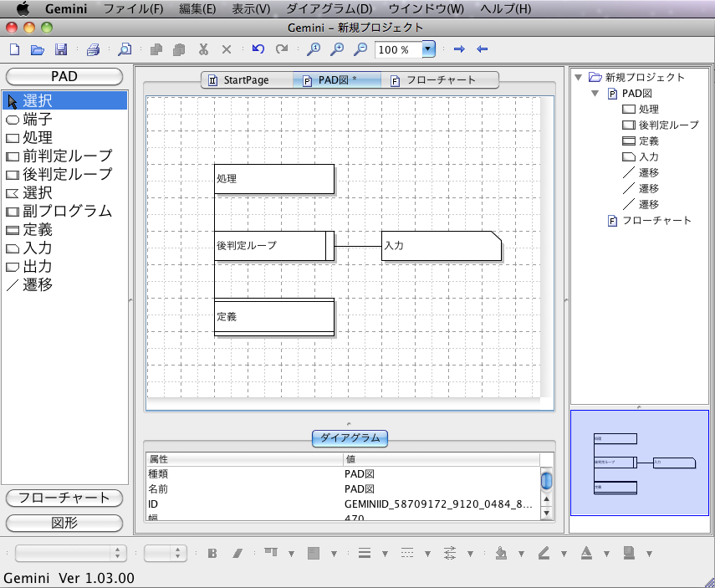Viewport: 715px width, 588px height.
Task: Click the Delete X toolbar icon
Action: (x=227, y=49)
